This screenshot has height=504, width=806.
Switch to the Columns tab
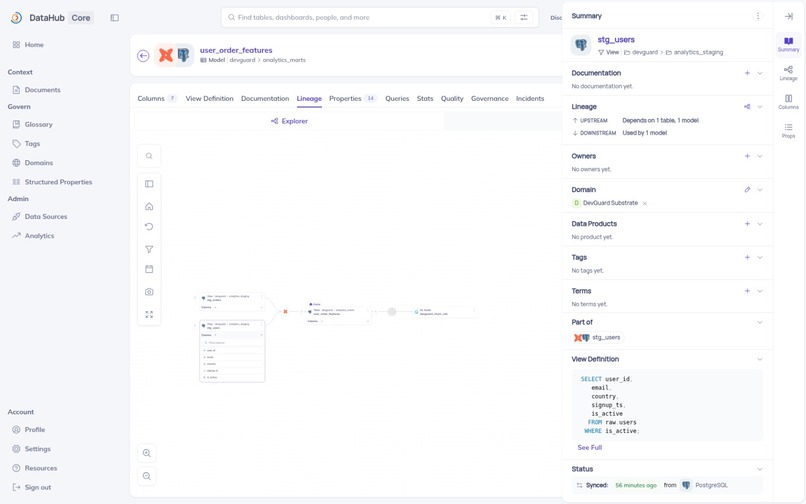click(157, 98)
